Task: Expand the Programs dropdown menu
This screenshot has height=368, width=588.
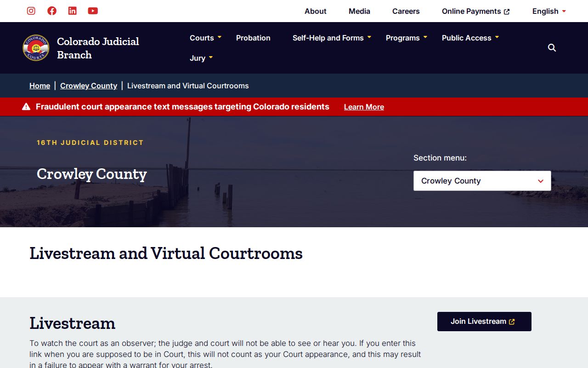Action: pos(407,38)
